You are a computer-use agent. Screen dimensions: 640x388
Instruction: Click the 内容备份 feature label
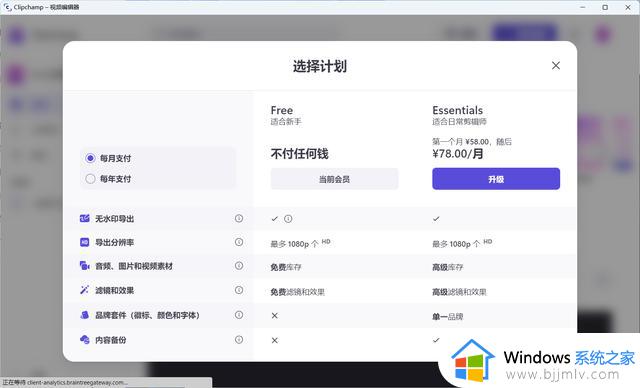tap(111, 340)
